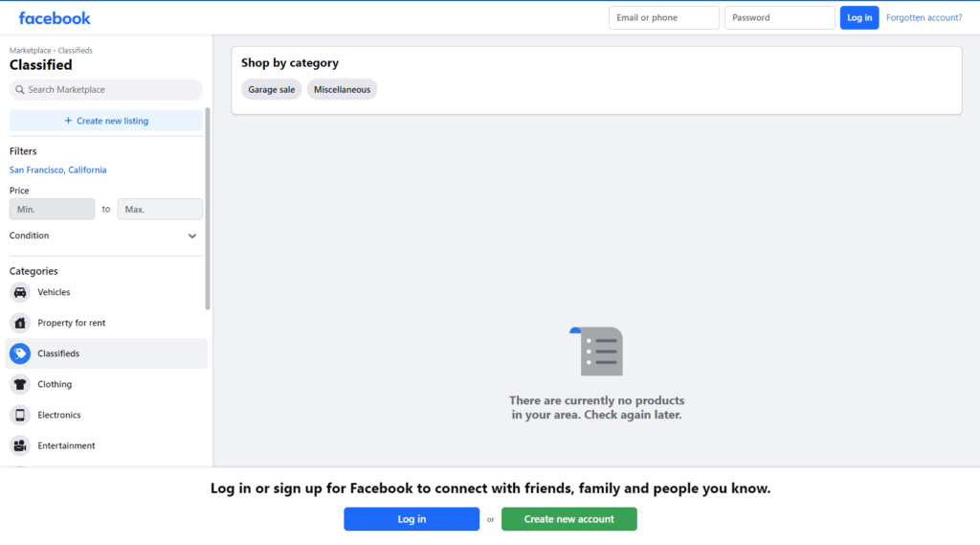Click the magnifier icon in Search Marketplace
The image size is (980, 545).
click(x=20, y=89)
